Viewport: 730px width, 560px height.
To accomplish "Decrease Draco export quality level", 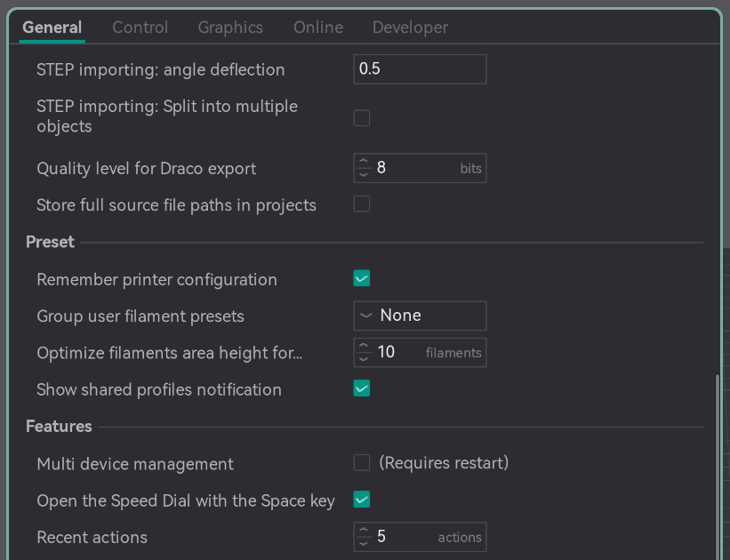I will pos(364,174).
